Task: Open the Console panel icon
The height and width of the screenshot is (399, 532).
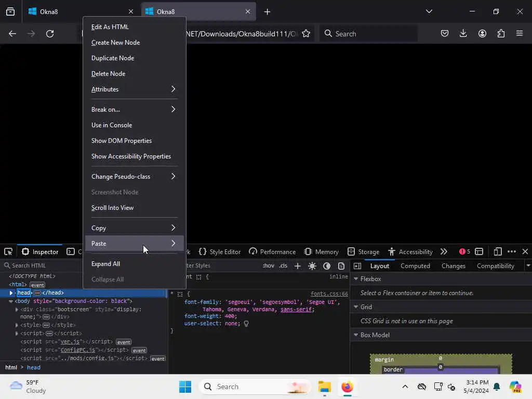Action: (71, 252)
